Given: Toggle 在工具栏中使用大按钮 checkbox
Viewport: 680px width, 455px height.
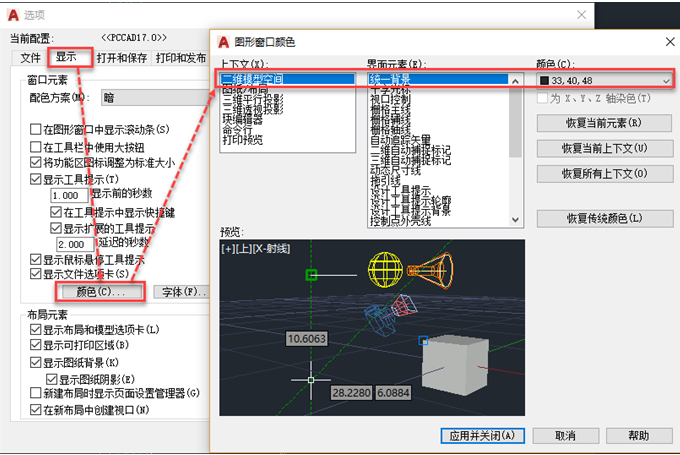Looking at the screenshot, I should 36,145.
